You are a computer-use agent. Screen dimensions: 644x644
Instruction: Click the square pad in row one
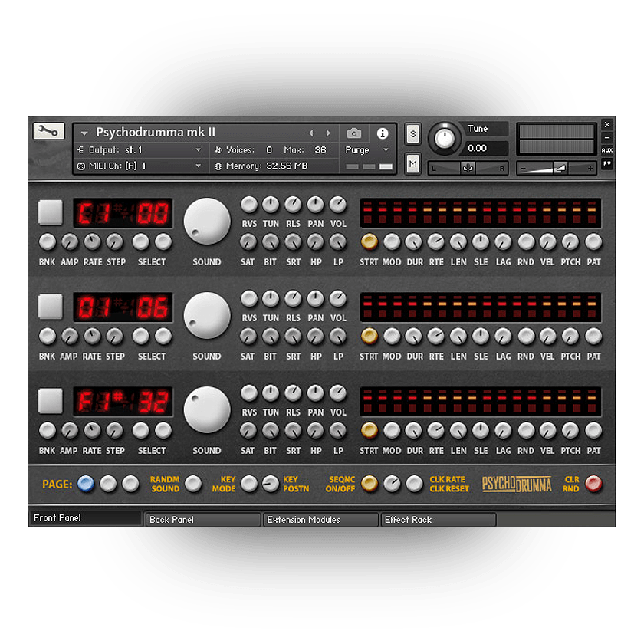[50, 212]
